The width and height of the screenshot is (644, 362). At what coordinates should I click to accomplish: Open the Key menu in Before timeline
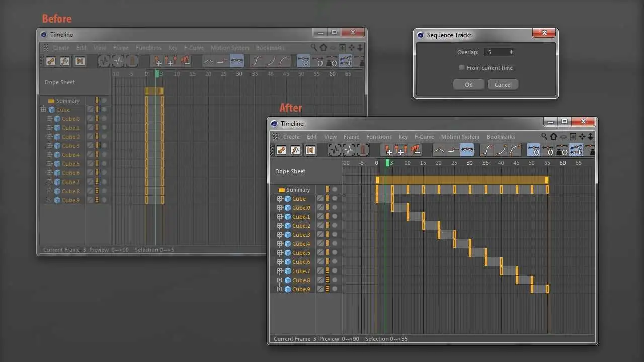[173, 48]
